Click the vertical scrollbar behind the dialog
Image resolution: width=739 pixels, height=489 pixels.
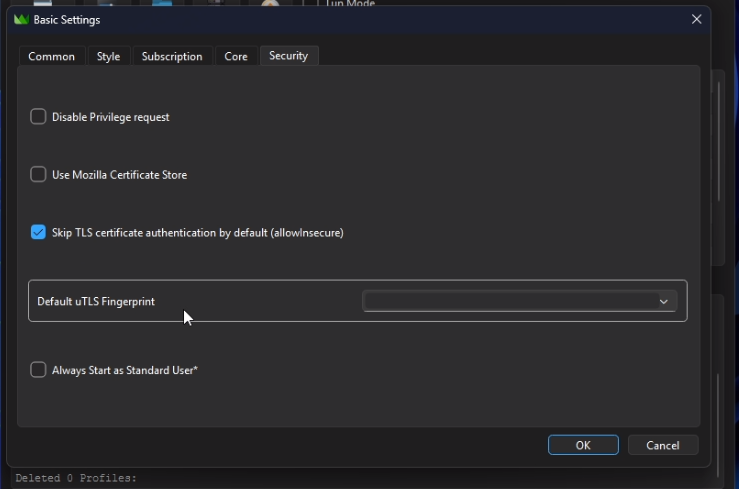719,140
